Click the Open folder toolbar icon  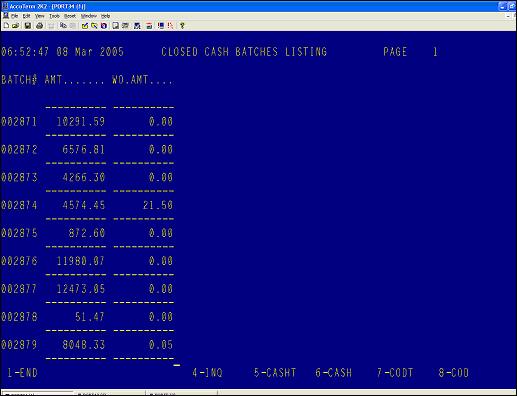15,26
